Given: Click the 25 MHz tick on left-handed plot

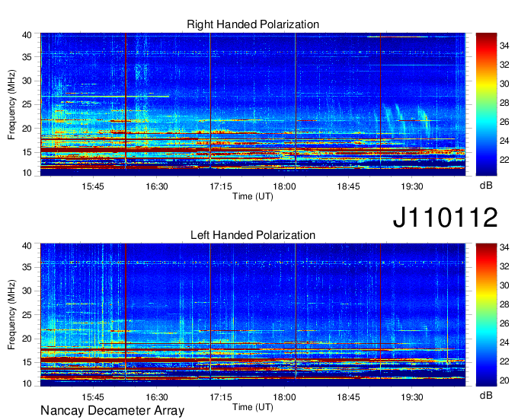Looking at the screenshot, I should [27, 315].
